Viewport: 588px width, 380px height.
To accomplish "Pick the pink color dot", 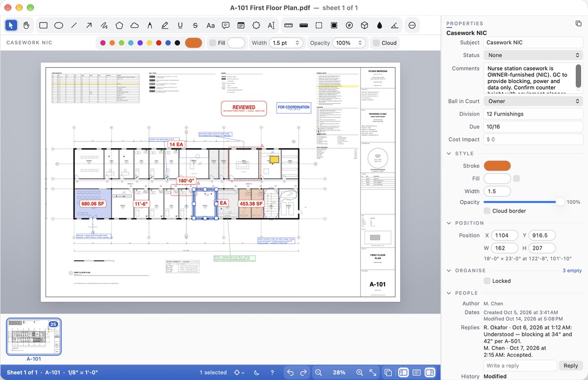I will pyautogui.click(x=103, y=43).
